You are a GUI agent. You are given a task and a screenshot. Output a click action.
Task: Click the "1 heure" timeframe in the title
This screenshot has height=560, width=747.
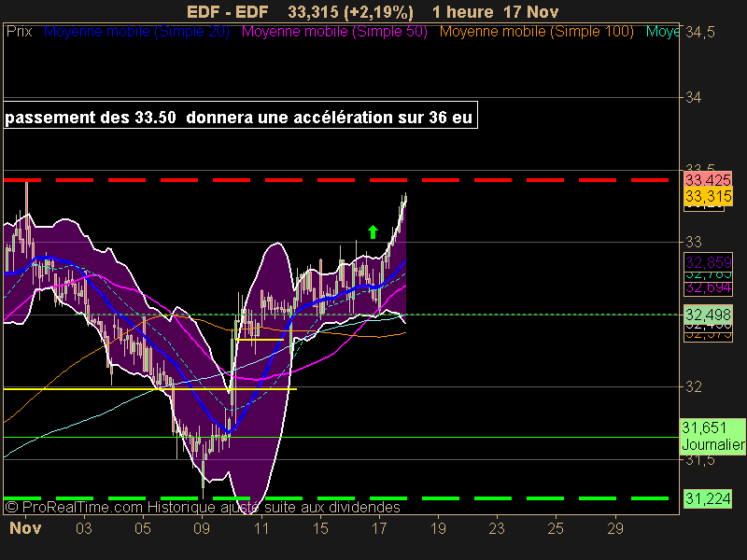[x=462, y=11]
